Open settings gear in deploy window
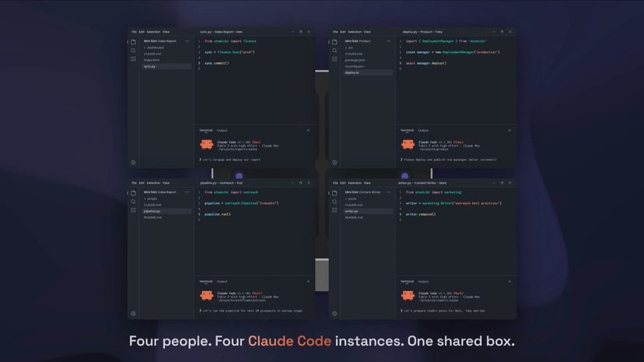This screenshot has height=362, width=644. 334,163
